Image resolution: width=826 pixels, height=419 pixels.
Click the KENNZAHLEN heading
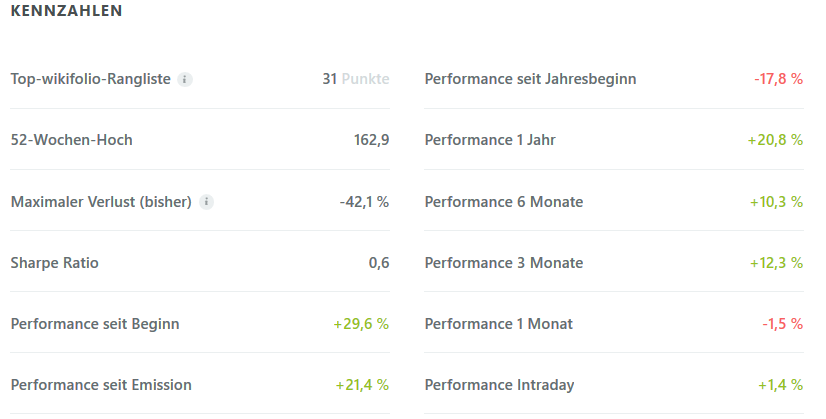pos(66,12)
